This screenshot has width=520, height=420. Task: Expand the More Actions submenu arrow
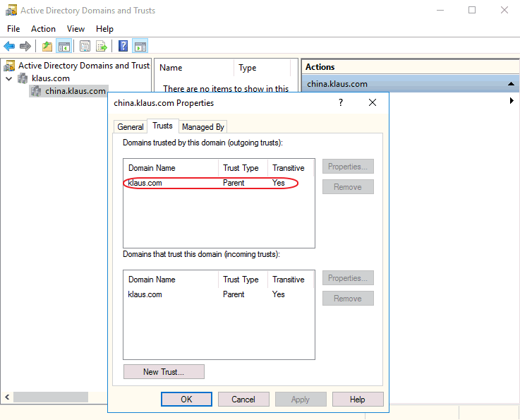click(511, 101)
